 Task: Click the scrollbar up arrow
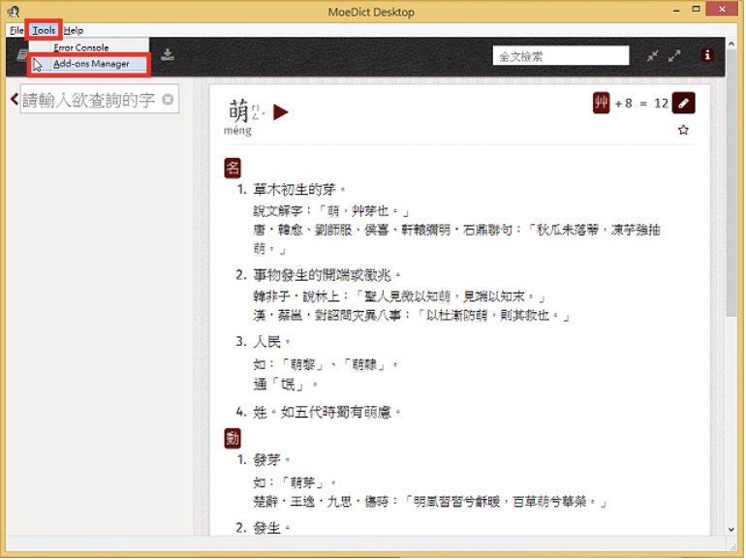[x=731, y=44]
